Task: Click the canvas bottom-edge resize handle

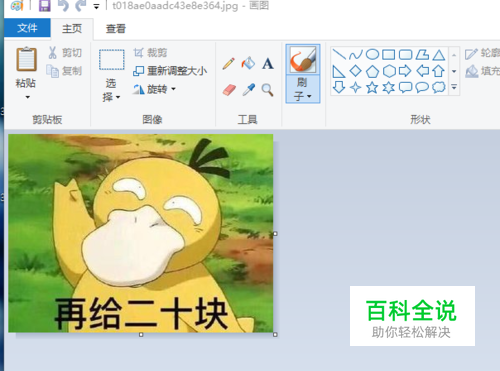Action: click(141, 334)
